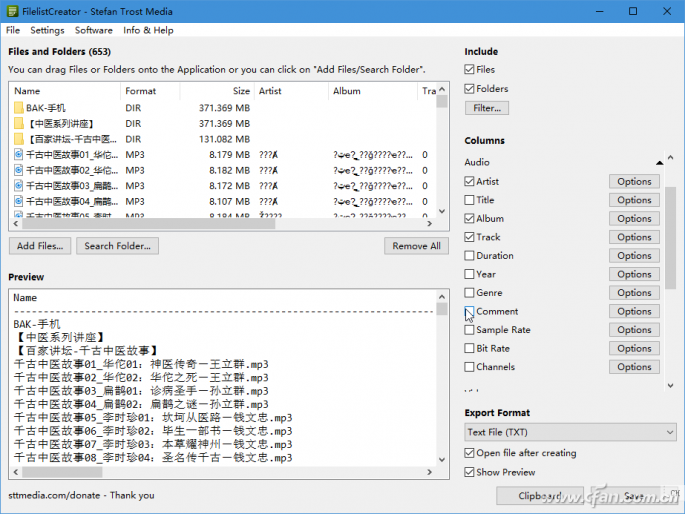
Task: Click the FilelistCreator app icon in title bar
Action: (x=12, y=11)
